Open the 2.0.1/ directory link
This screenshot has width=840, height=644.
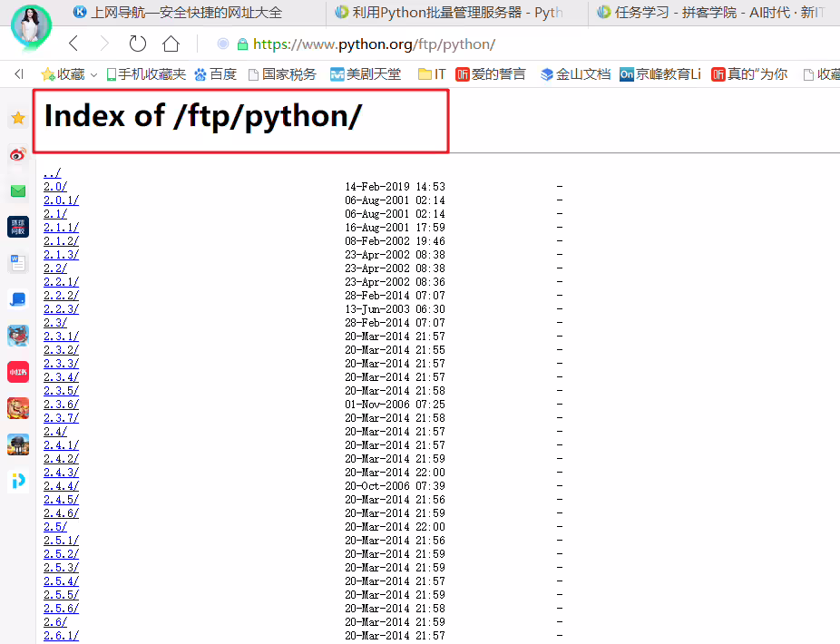[x=61, y=200]
